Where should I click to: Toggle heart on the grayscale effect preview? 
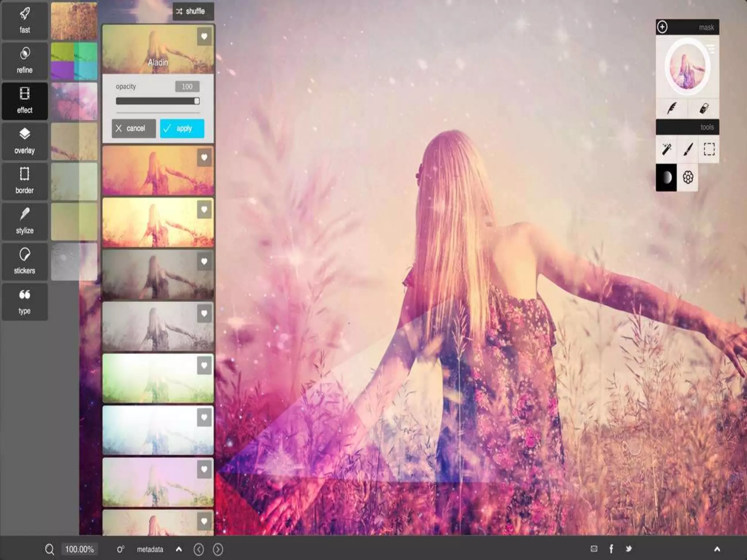pos(204,314)
